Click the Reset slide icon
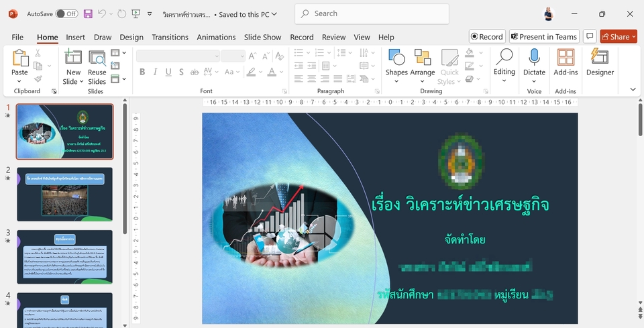The image size is (644, 328). pos(115,66)
